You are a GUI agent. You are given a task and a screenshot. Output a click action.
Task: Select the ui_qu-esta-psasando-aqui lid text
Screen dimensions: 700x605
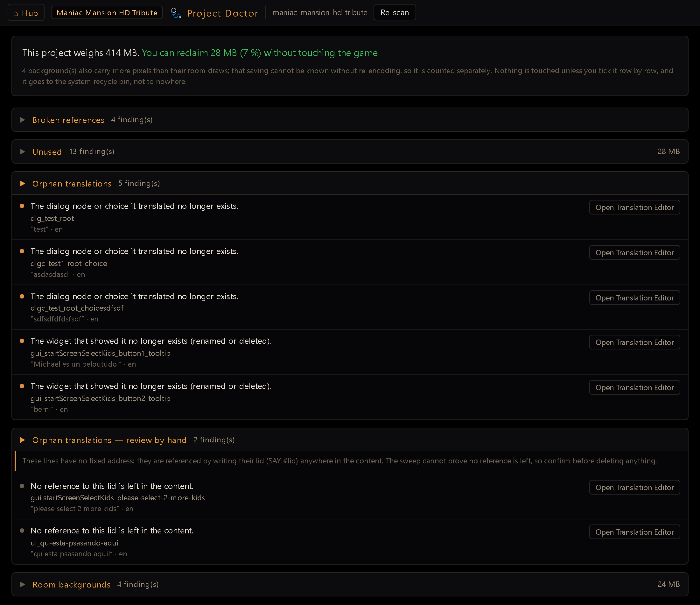coord(74,543)
